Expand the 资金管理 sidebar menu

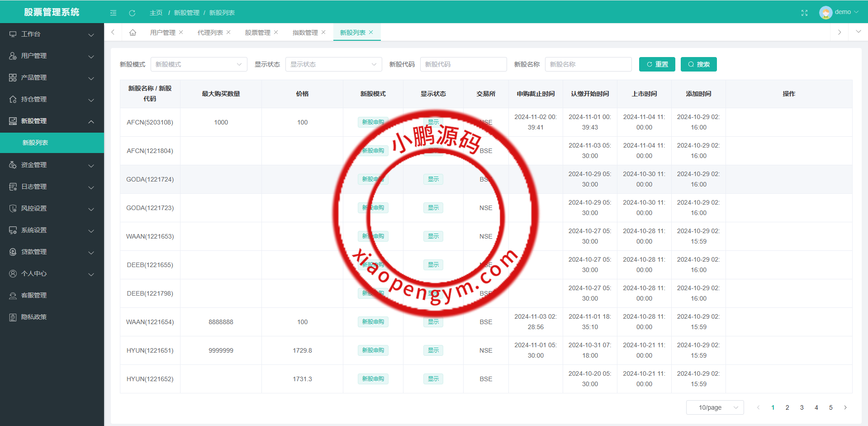coord(52,165)
